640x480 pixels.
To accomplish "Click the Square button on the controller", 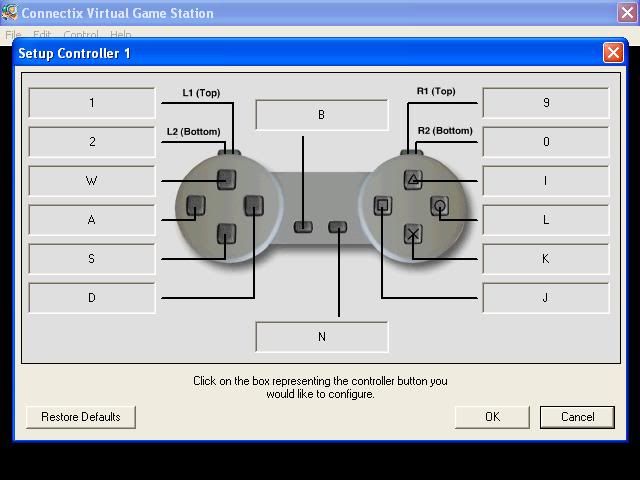I will 382,205.
